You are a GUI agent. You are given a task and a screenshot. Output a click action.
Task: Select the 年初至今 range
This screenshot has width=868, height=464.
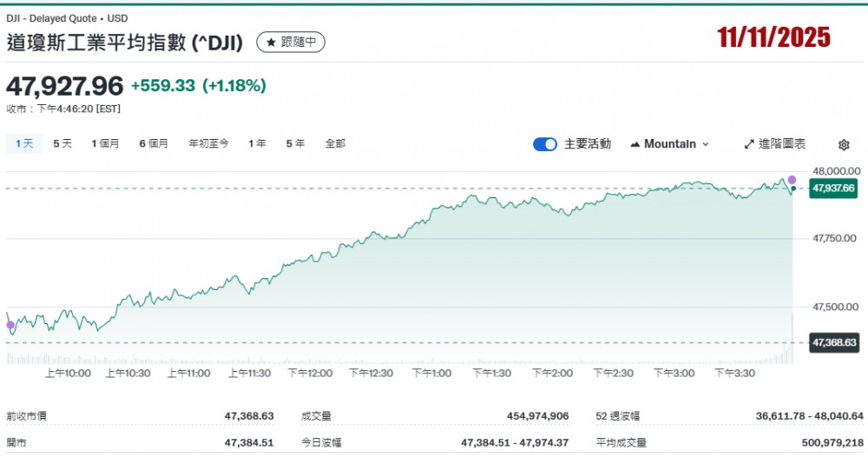[x=208, y=143]
